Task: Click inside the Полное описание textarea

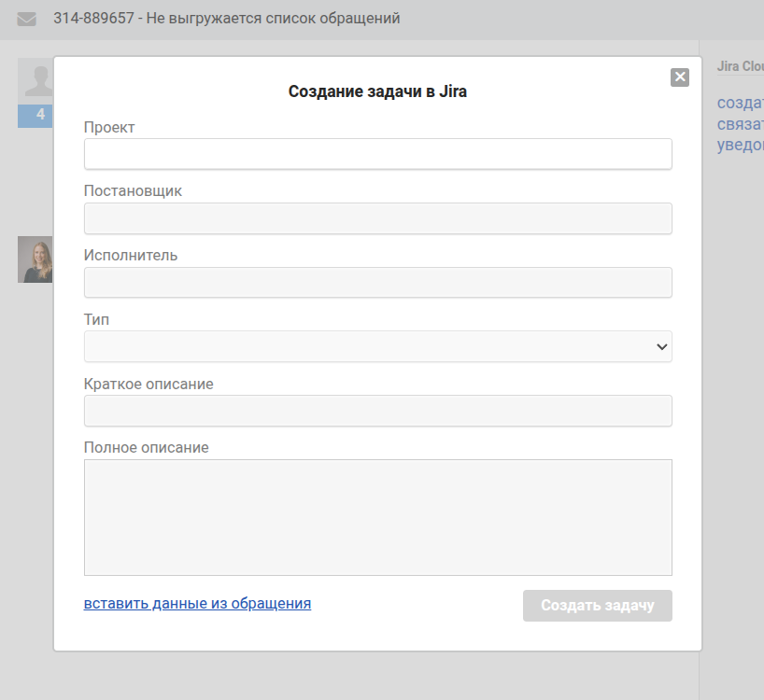Action: pos(377,517)
